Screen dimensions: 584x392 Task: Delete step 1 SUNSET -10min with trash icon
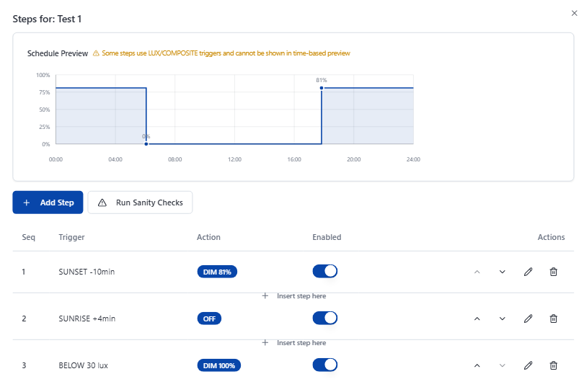554,272
